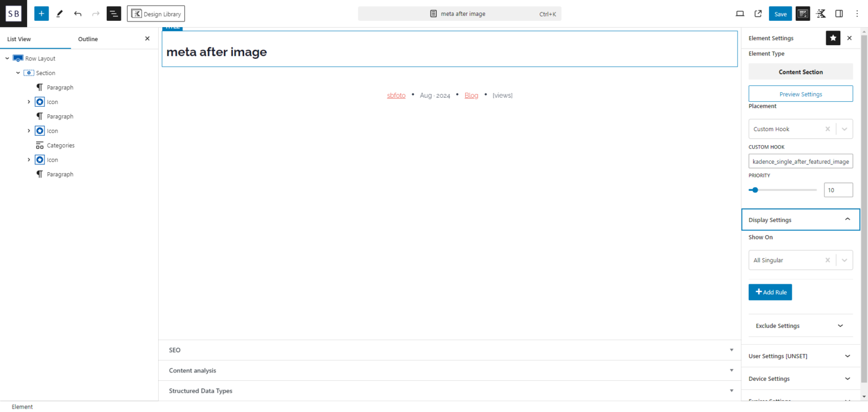Screen dimensions: 868x412
Task: Expand the Content analysis metabox
Action: point(450,370)
